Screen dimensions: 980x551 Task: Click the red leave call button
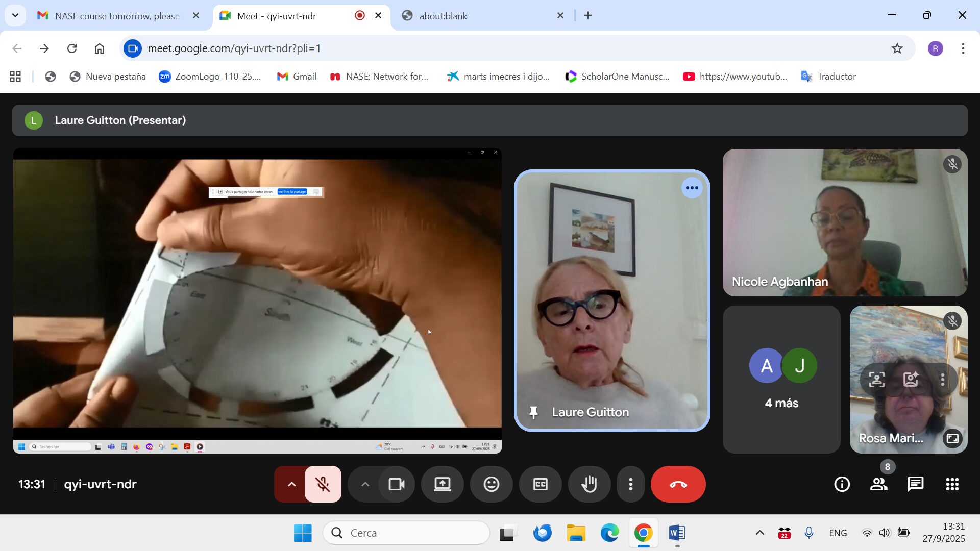(678, 484)
